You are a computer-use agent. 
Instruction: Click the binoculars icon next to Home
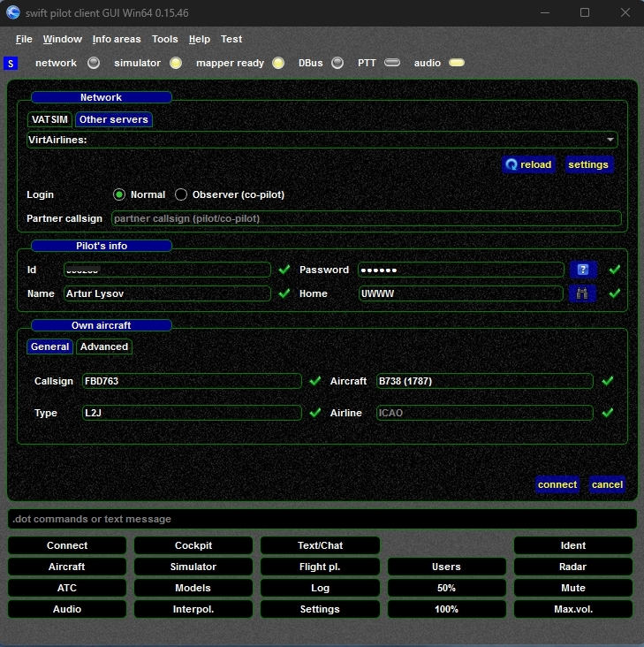tap(582, 293)
